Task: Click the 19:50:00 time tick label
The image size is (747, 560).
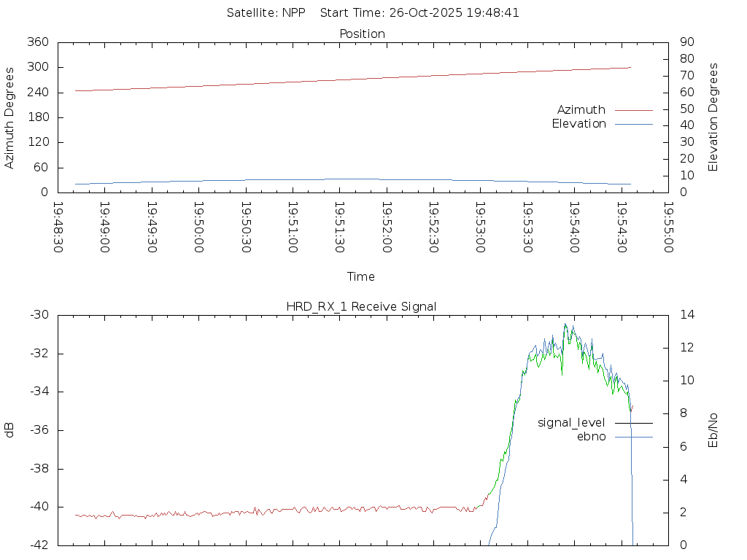Action: click(198, 227)
